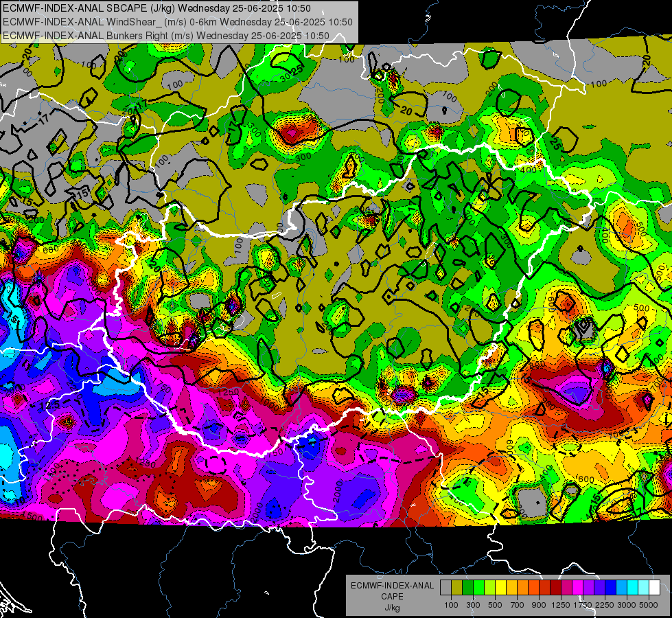This screenshot has height=618, width=672.
Task: Click the legend value 5000
Action: [x=649, y=605]
